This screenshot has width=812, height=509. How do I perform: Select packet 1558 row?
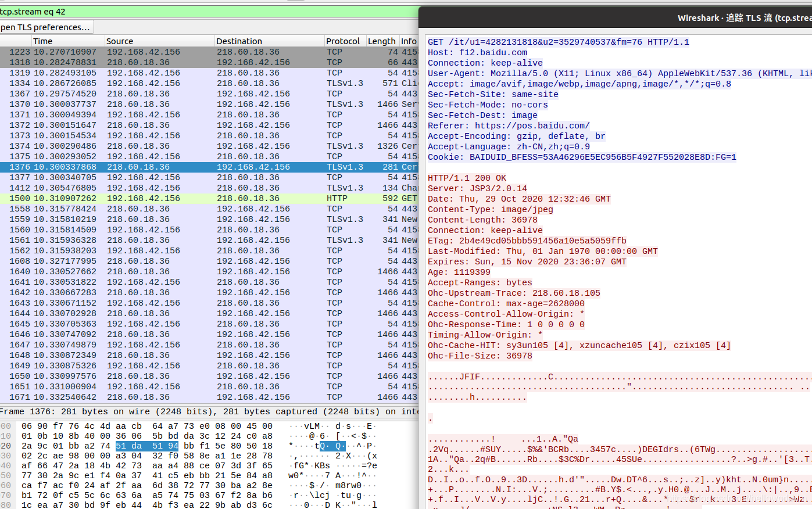pos(209,209)
